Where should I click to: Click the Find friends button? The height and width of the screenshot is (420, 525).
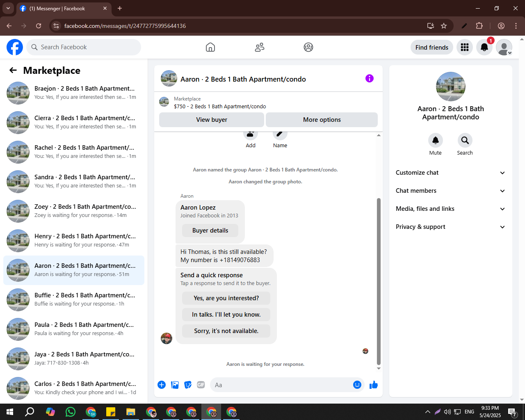click(x=432, y=47)
